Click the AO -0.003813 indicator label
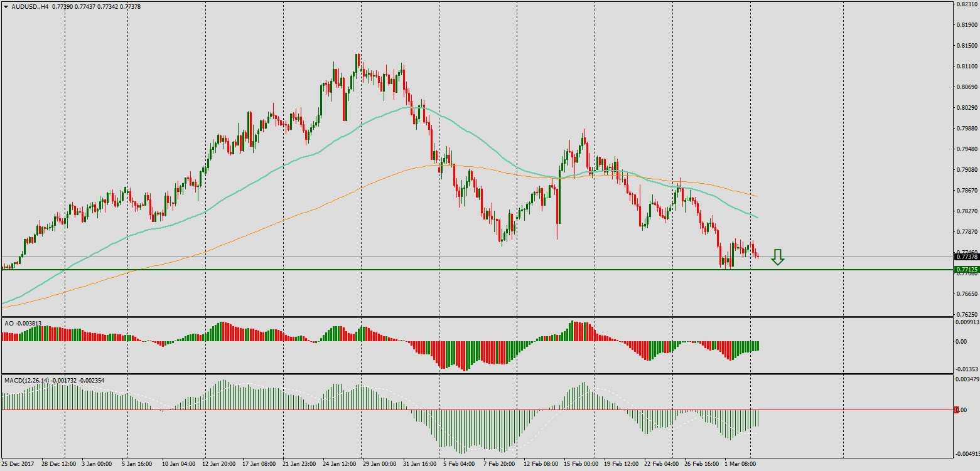Image resolution: width=980 pixels, height=471 pixels. 23,324
